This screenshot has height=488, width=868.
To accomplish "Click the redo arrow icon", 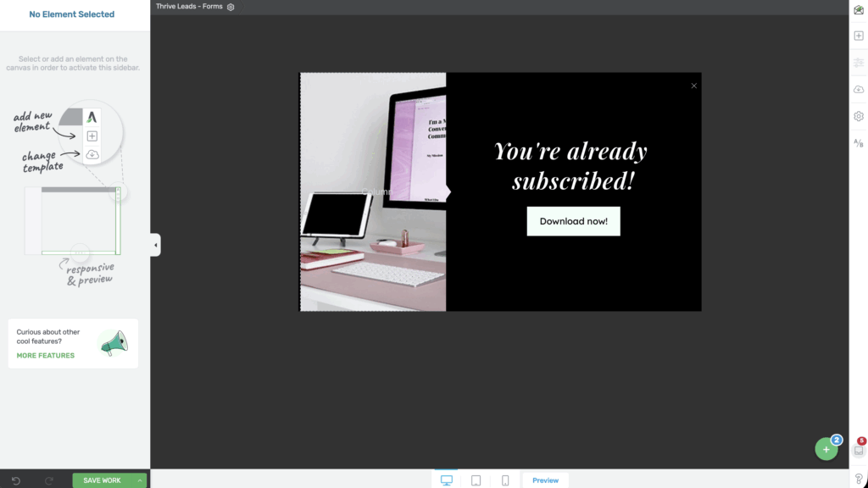I will [48, 480].
